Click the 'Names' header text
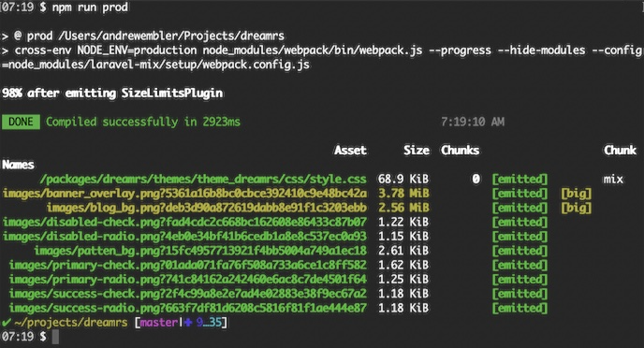Screen dimensions: 644x348 coord(18,165)
